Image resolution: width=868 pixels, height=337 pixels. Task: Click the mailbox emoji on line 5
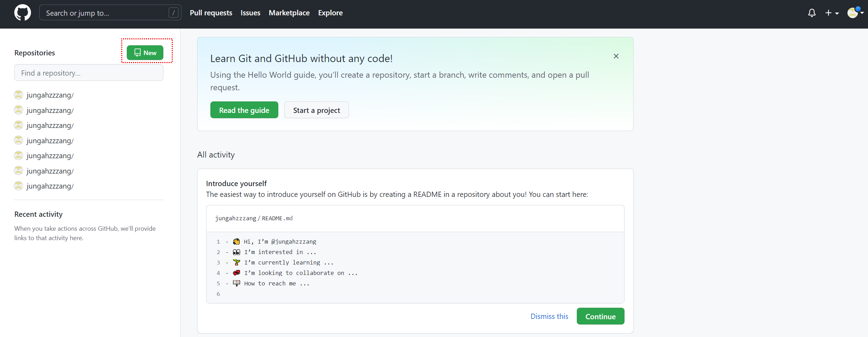(x=237, y=283)
